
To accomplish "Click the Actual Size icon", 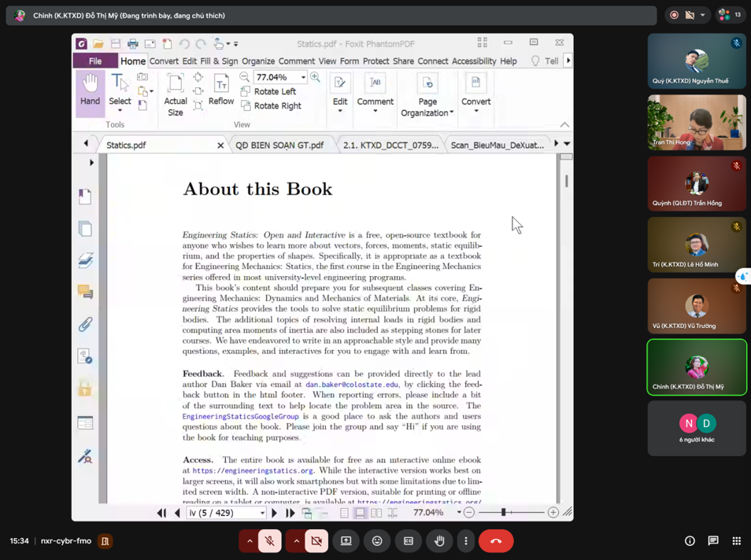I will [x=176, y=93].
